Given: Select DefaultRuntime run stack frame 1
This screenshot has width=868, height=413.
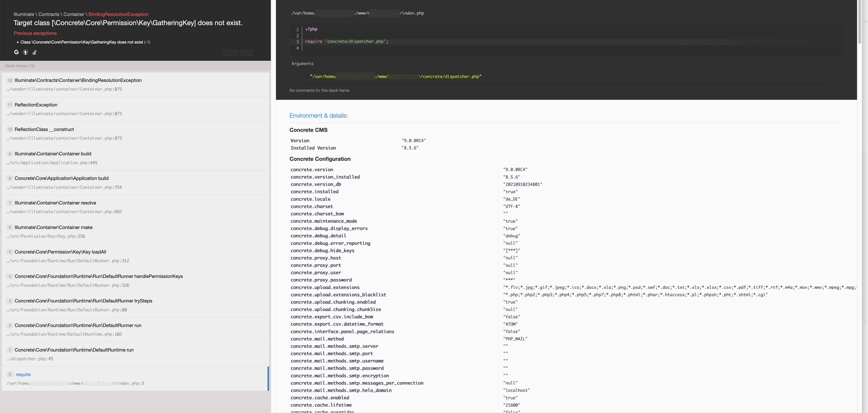Looking at the screenshot, I should pyautogui.click(x=136, y=354).
